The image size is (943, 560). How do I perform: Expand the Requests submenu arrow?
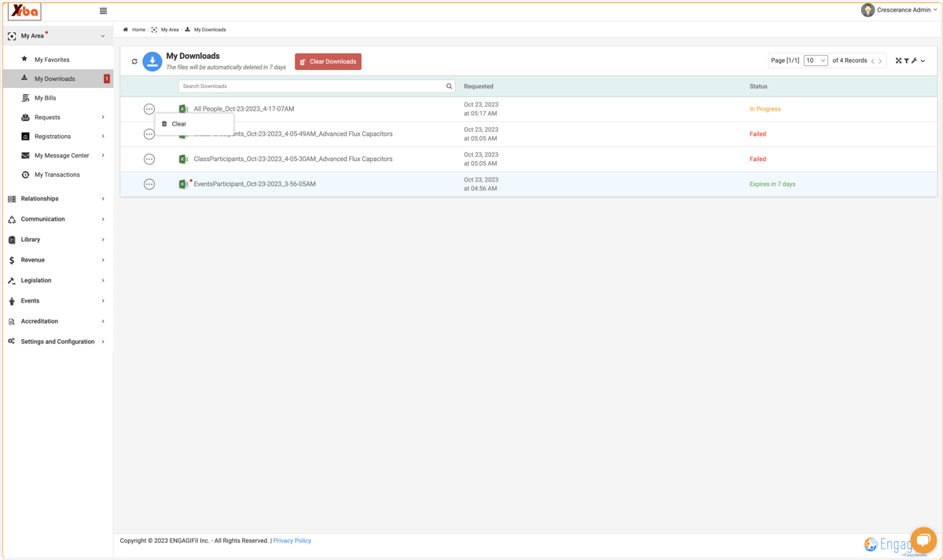103,117
